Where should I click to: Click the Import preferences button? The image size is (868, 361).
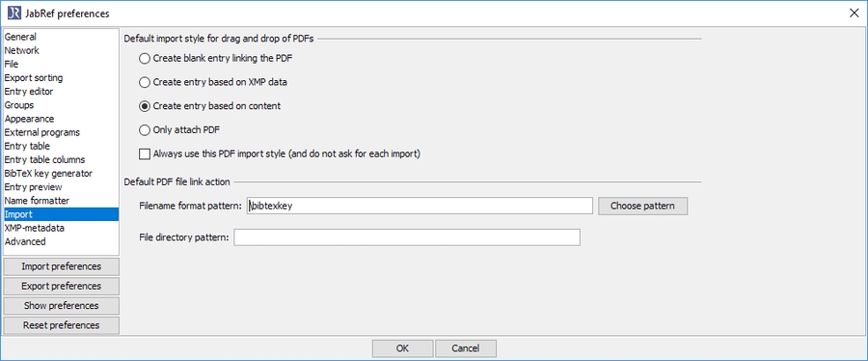(61, 266)
